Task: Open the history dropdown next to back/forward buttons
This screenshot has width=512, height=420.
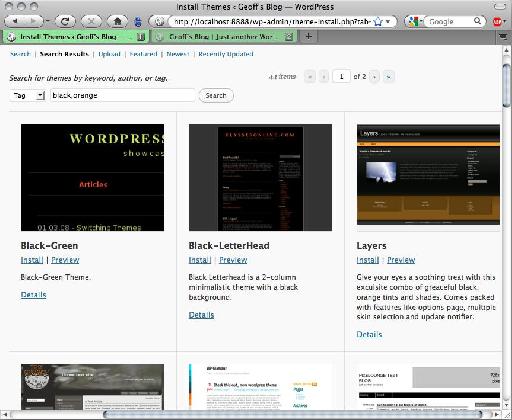Action: [48, 21]
